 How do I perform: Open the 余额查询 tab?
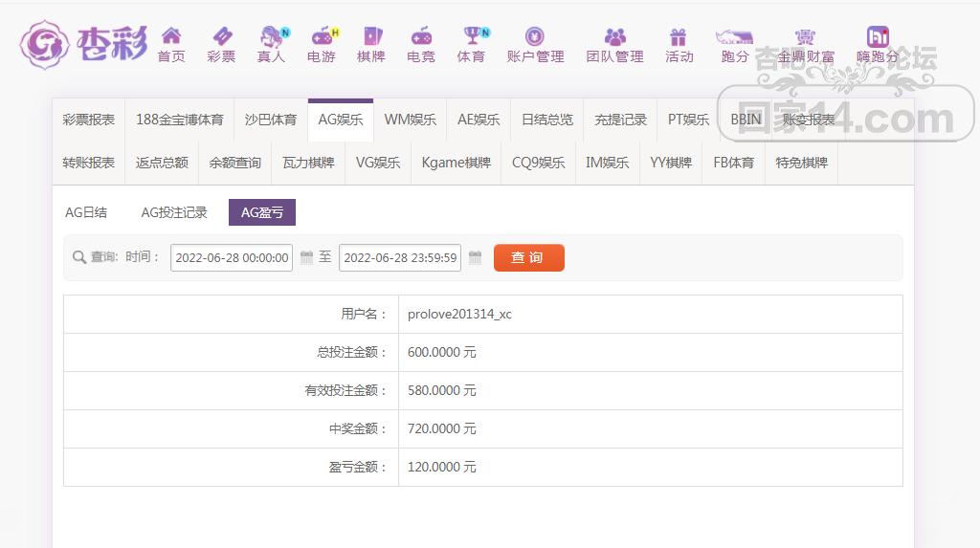coord(235,164)
